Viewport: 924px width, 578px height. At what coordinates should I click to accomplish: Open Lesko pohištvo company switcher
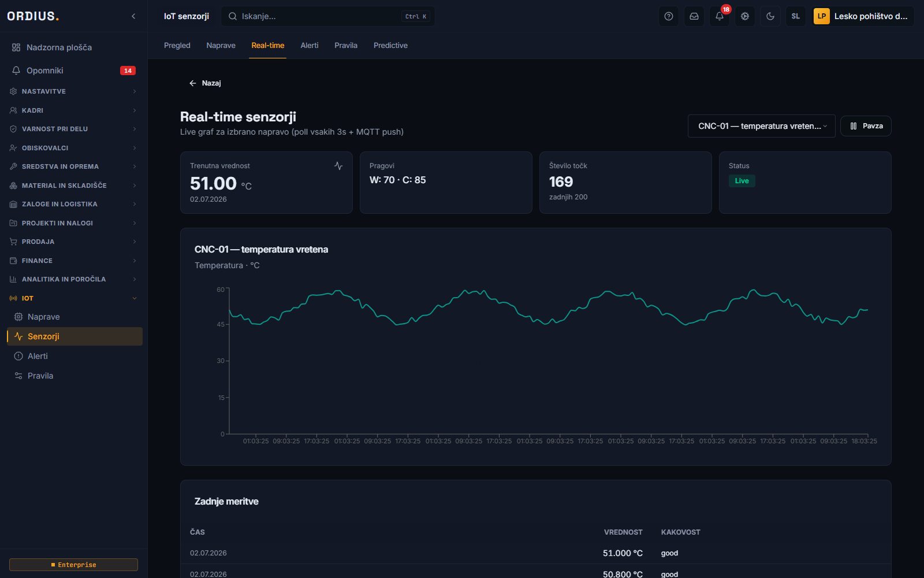(x=863, y=16)
